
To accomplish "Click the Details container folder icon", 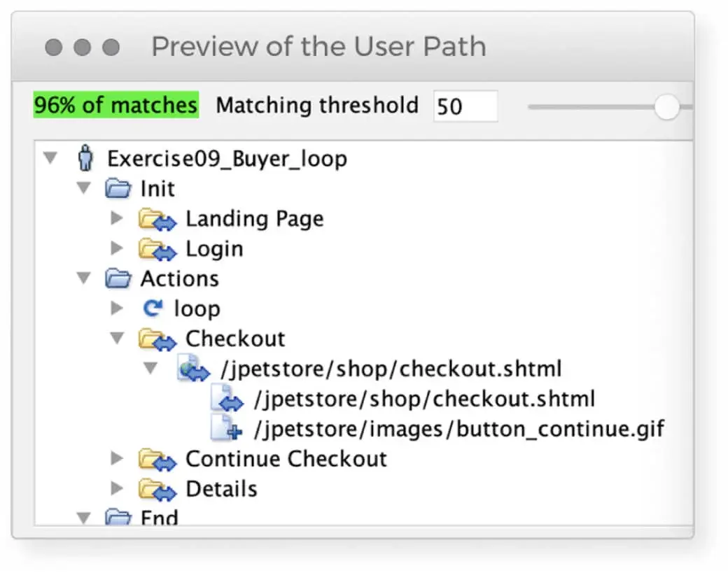I will (157, 488).
